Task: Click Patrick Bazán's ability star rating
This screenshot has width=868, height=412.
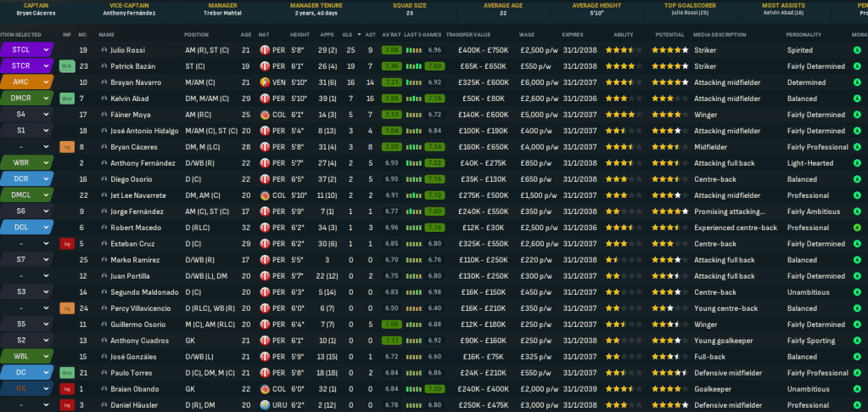Action: 622,66
